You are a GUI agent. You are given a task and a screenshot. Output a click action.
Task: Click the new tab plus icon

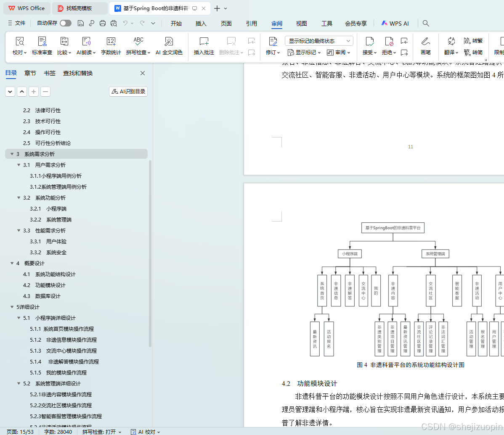pos(217,8)
